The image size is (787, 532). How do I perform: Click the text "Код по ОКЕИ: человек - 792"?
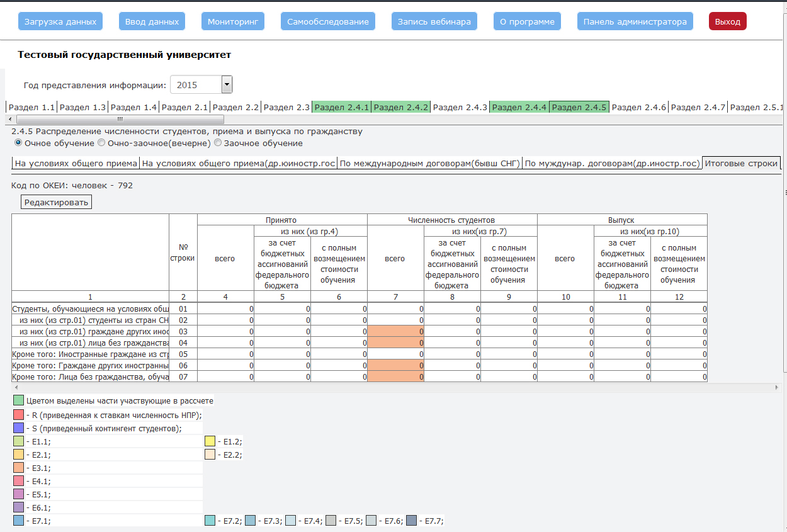tap(72, 185)
